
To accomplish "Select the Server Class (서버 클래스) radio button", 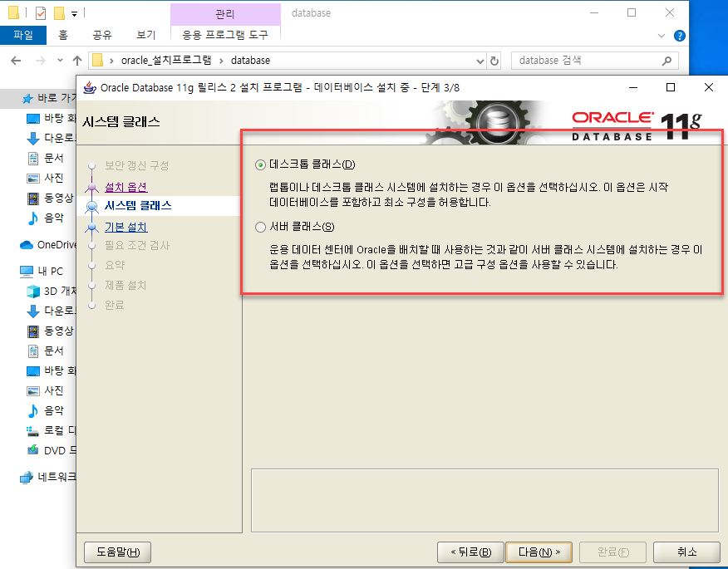I will pos(260,227).
